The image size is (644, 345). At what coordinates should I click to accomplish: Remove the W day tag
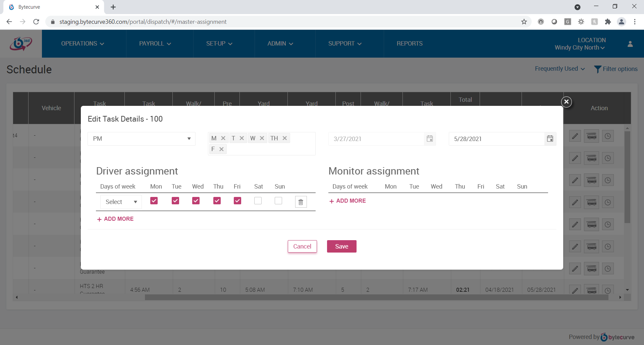pos(262,138)
